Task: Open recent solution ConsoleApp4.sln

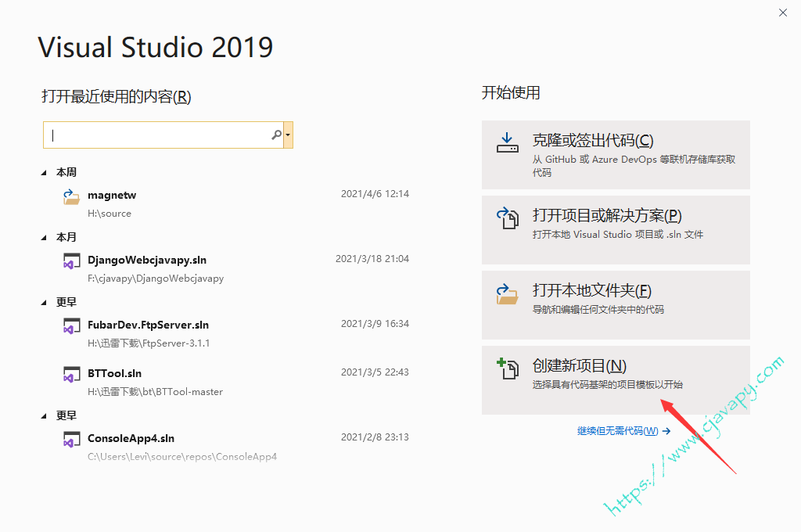Action: point(131,438)
